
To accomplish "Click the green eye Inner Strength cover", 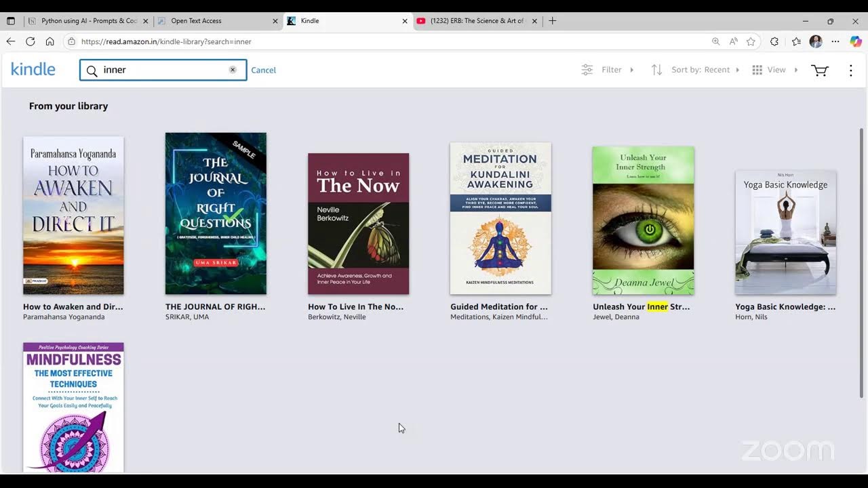I will (643, 220).
